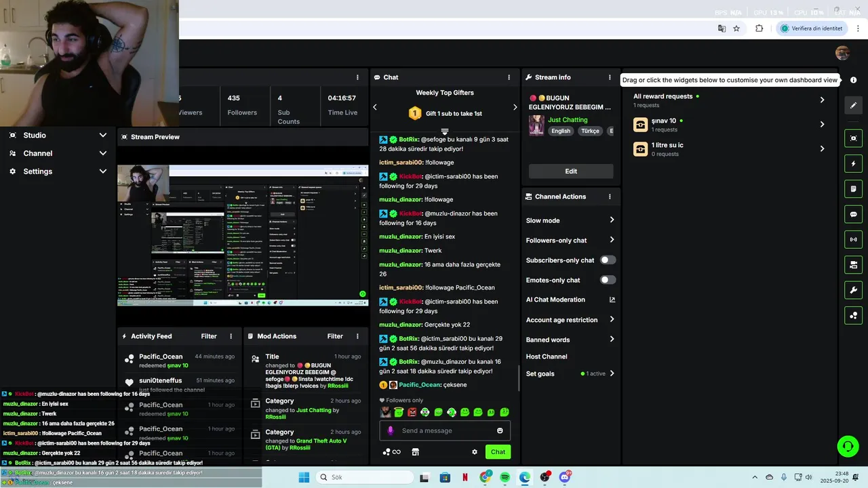Click the document/notes widget icon in sidebar
Image resolution: width=868 pixels, height=488 pixels.
[x=853, y=188]
